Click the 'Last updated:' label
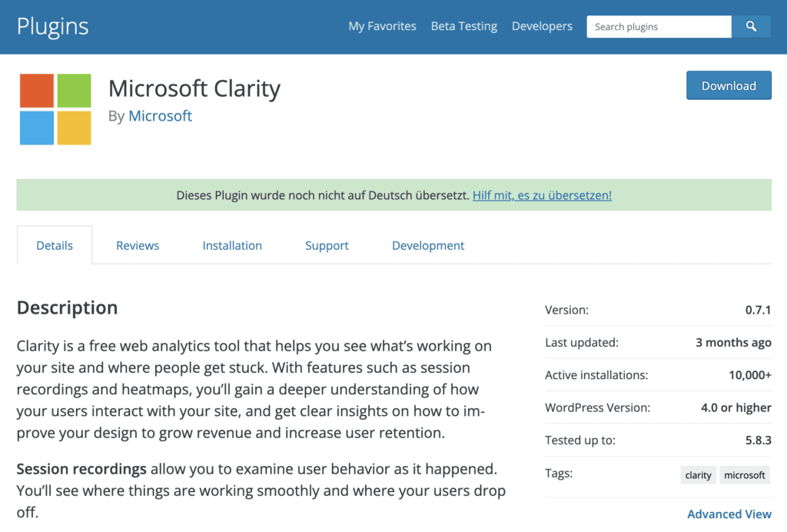 pos(582,343)
